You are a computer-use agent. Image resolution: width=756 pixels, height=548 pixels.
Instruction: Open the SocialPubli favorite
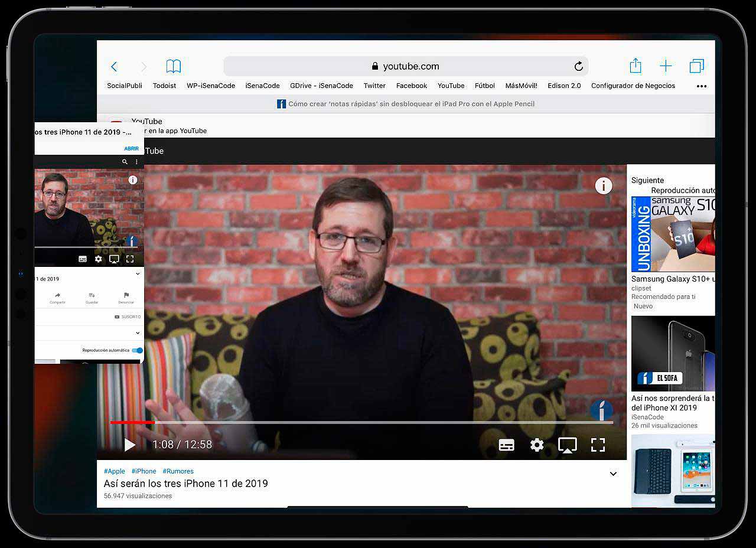tap(125, 86)
